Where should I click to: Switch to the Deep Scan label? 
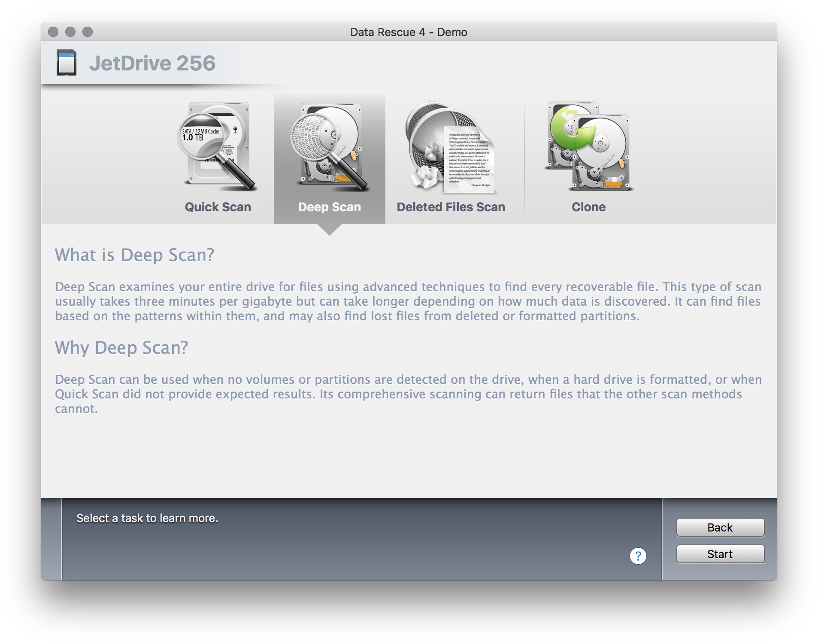pos(330,207)
